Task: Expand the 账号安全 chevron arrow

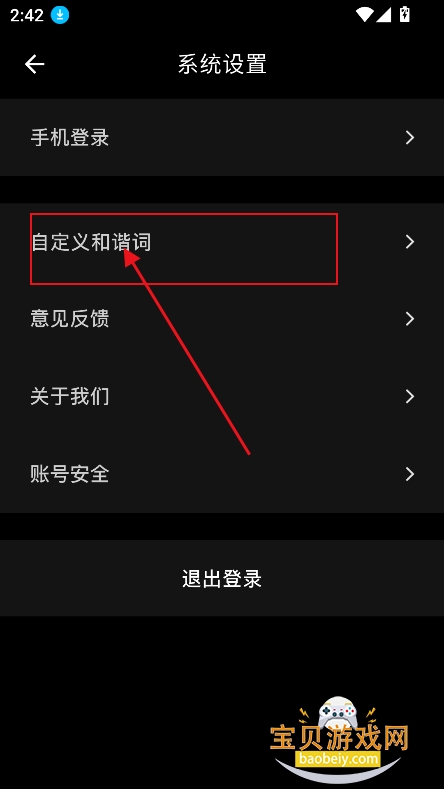Action: click(x=410, y=474)
